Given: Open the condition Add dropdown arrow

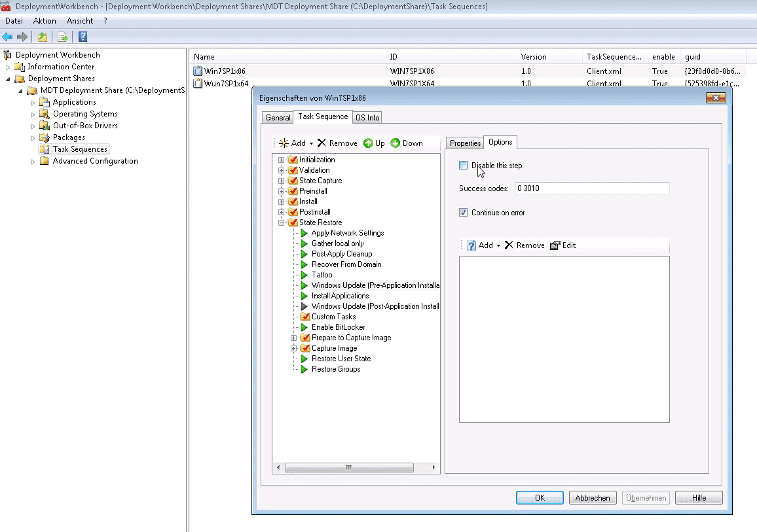Looking at the screenshot, I should coord(499,246).
